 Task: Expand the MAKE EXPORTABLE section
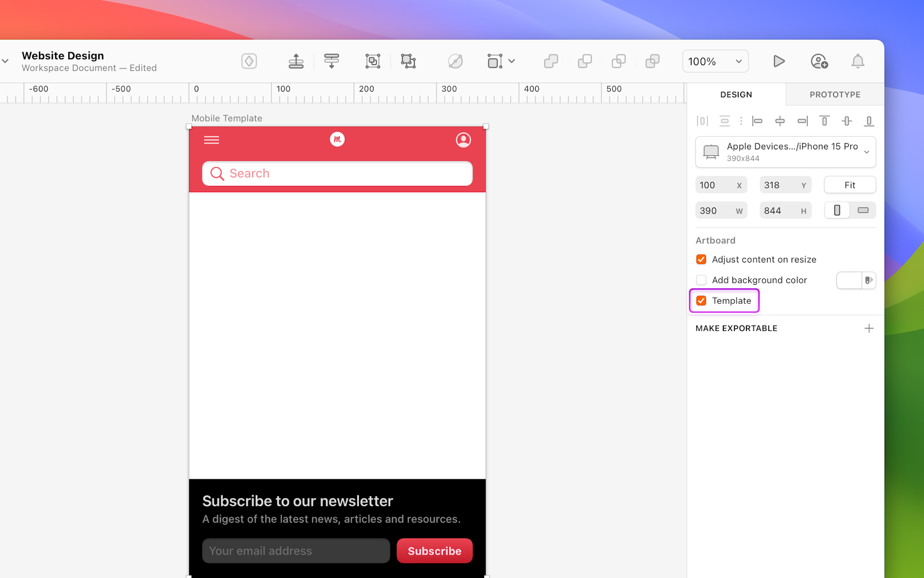point(870,328)
